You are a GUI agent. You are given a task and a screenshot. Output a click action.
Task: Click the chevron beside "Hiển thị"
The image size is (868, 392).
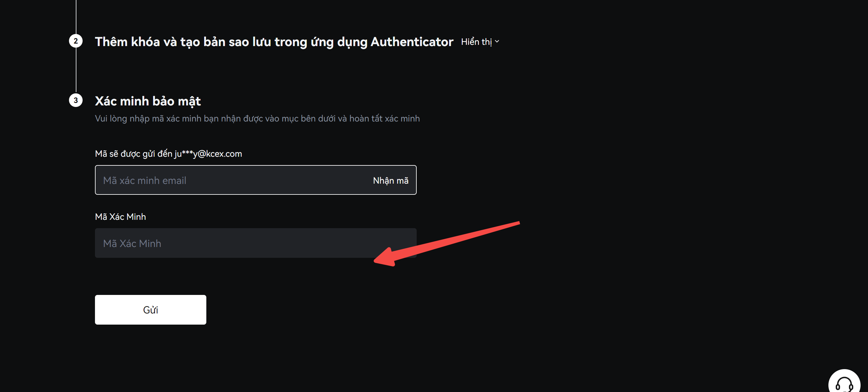(497, 41)
